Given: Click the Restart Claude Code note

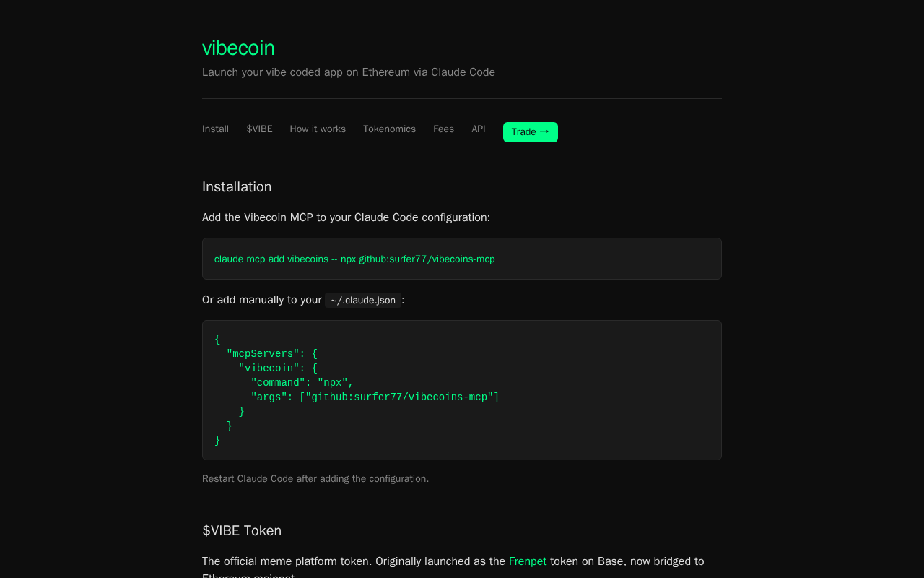Looking at the screenshot, I should pyautogui.click(x=315, y=478).
